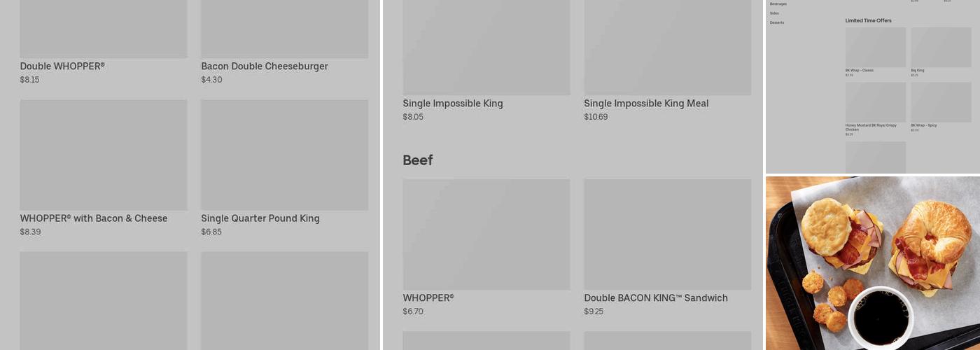
Task: Click the breakfast sandwiches and coffee photo
Action: click(x=873, y=263)
